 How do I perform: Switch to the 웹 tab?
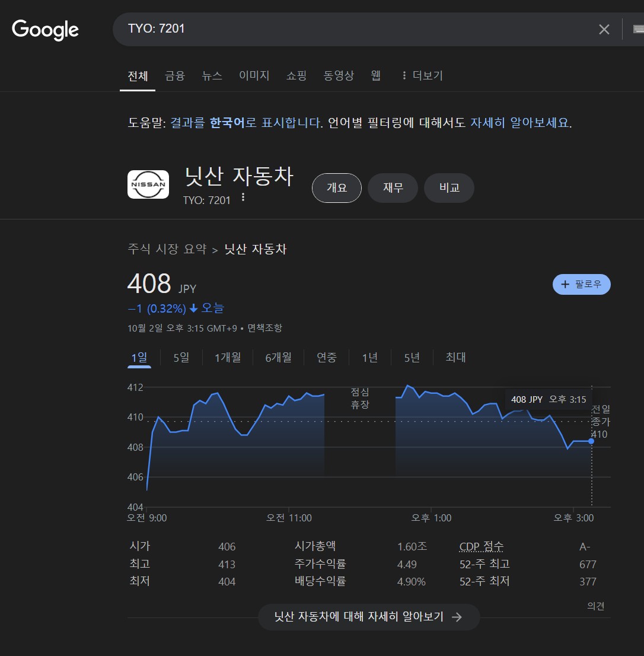375,75
